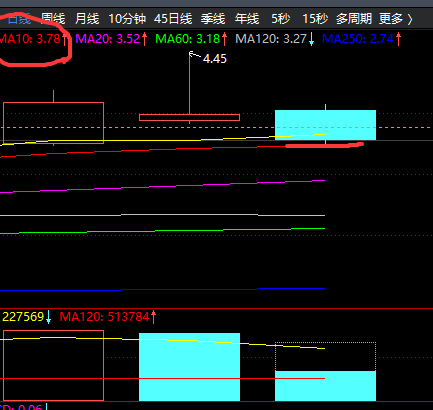Select the 季线 quarterly tab

click(213, 19)
